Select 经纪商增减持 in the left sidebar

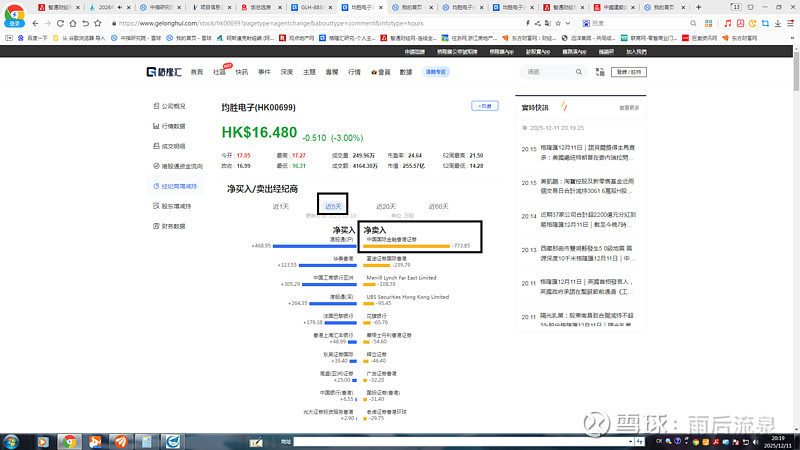[x=175, y=186]
